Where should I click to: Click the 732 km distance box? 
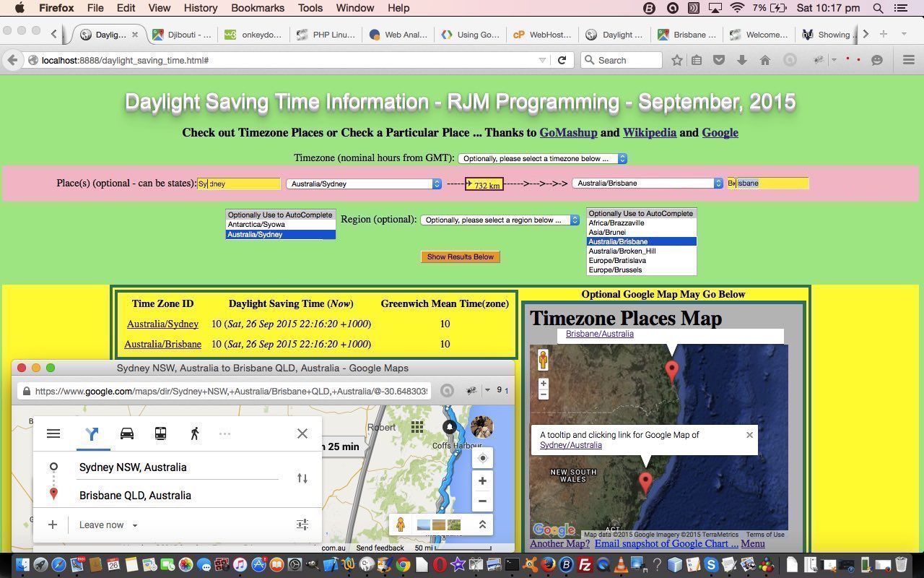[x=484, y=184]
